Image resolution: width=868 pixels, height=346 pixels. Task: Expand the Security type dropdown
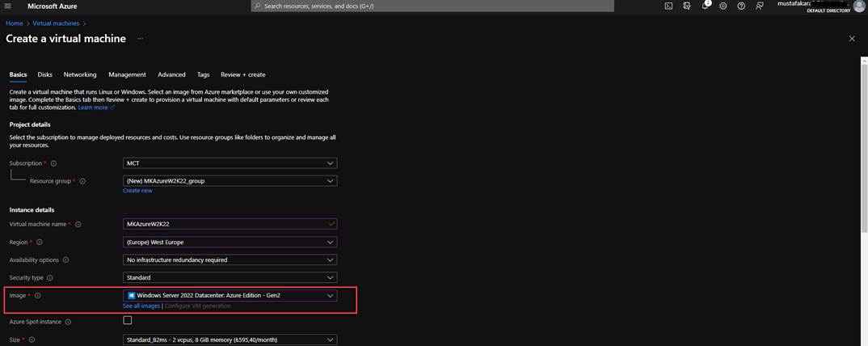(230, 277)
